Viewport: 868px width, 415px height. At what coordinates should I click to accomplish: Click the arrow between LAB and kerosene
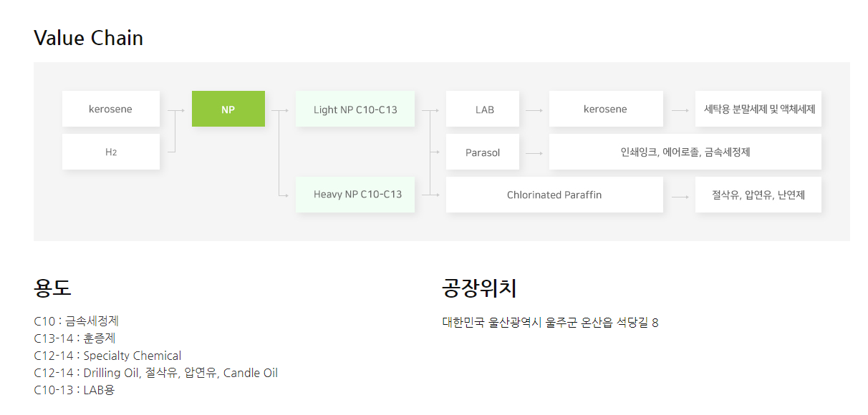tap(534, 110)
